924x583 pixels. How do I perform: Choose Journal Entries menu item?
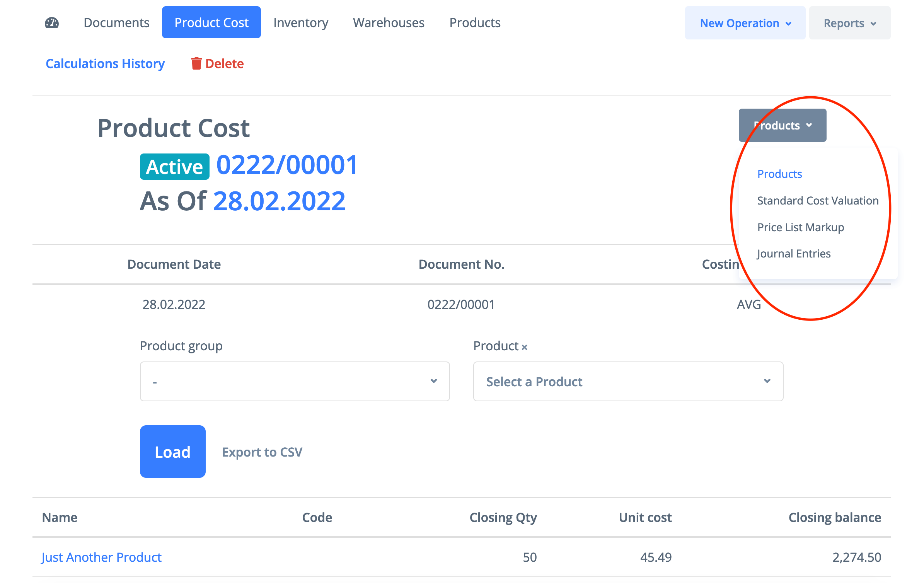coord(793,254)
